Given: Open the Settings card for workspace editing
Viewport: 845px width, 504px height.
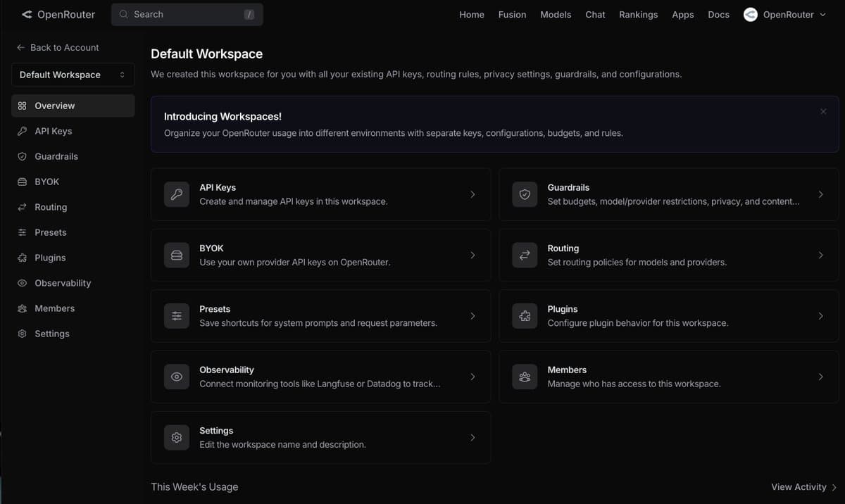Looking at the screenshot, I should tap(320, 437).
